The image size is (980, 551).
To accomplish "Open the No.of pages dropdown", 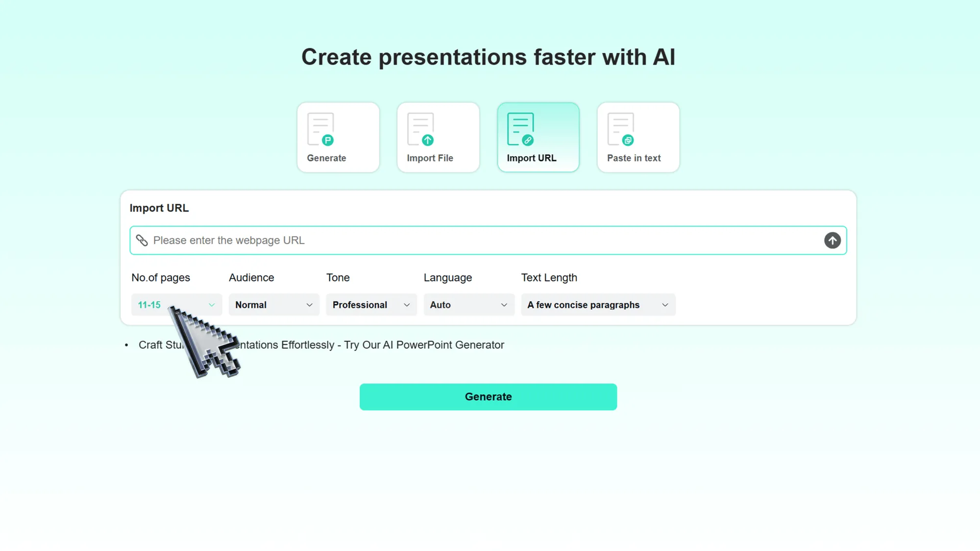I will coord(176,305).
